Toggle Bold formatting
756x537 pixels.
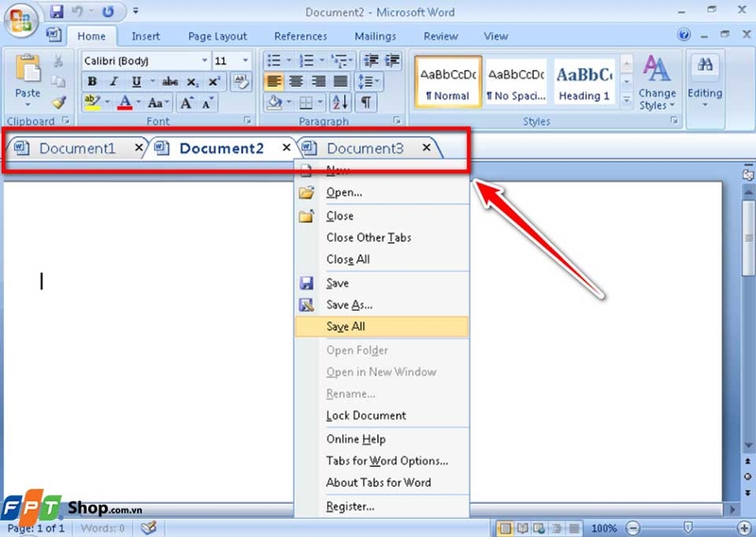click(92, 81)
